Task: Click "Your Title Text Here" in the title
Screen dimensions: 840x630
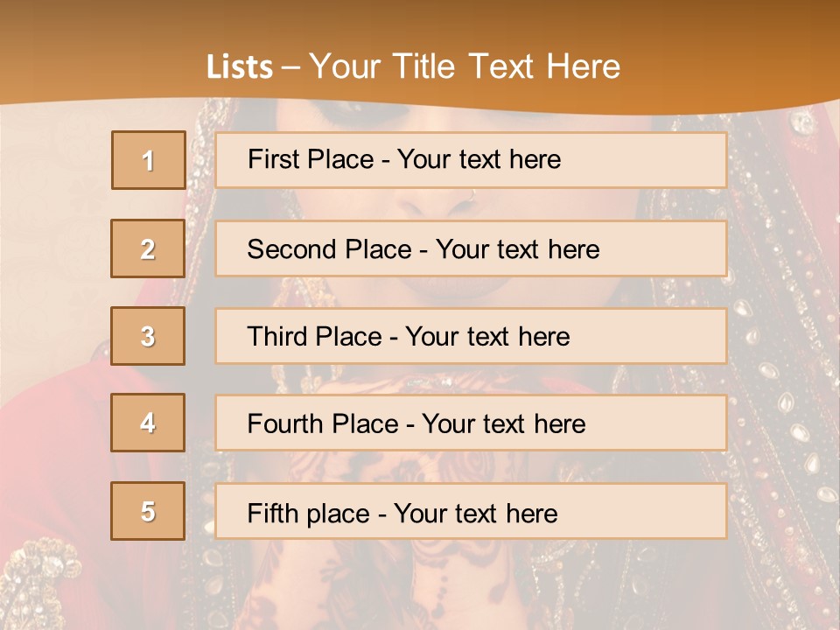Action: 465,66
